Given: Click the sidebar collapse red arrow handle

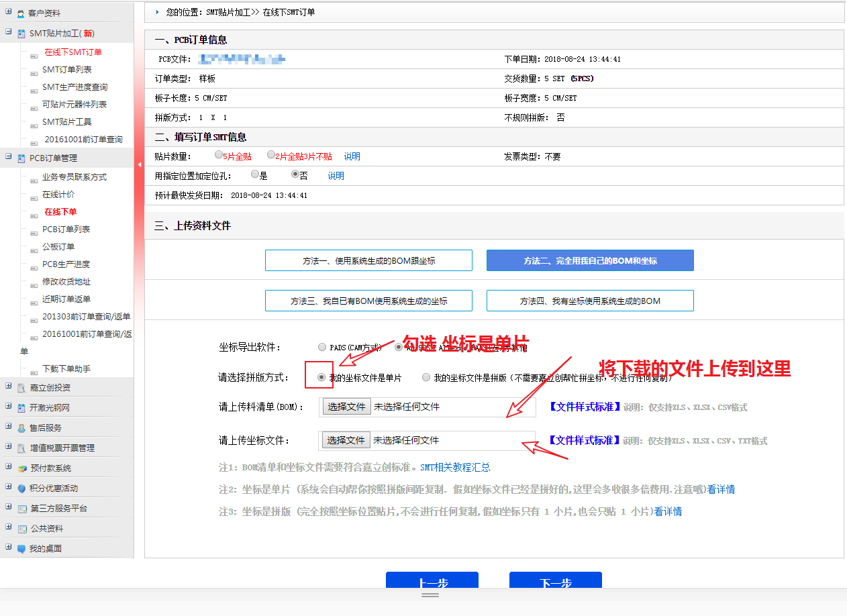Looking at the screenshot, I should click(139, 164).
